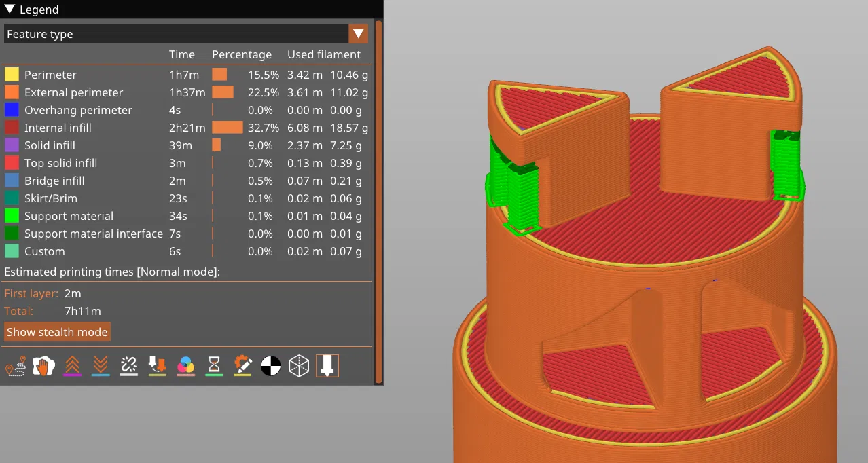Toggle center of gravity icon
The width and height of the screenshot is (868, 463).
pos(271,367)
